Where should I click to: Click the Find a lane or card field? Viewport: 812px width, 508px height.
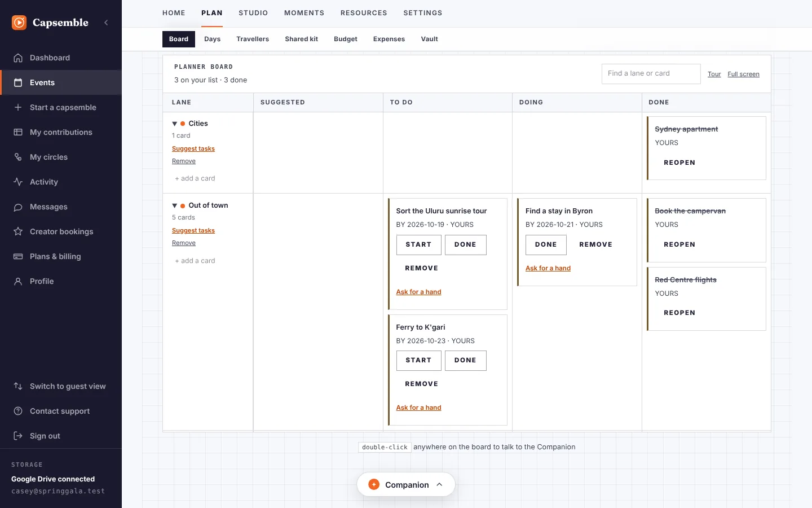click(x=651, y=73)
